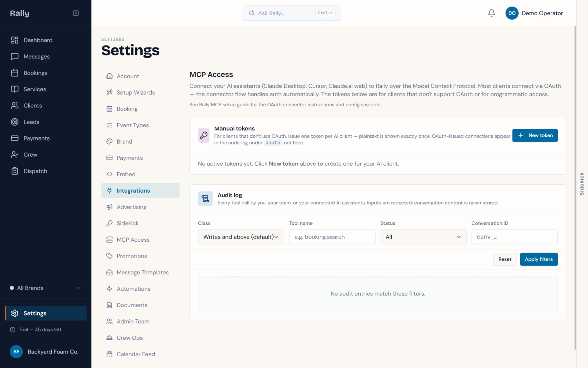588x368 pixels.
Task: Open Crew Ops settings
Action: click(x=140, y=338)
